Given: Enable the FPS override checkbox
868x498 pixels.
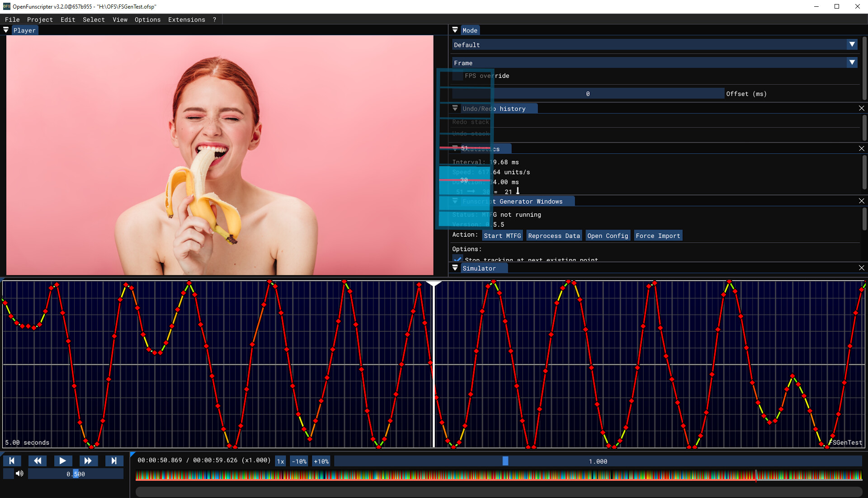Looking at the screenshot, I should coord(458,76).
